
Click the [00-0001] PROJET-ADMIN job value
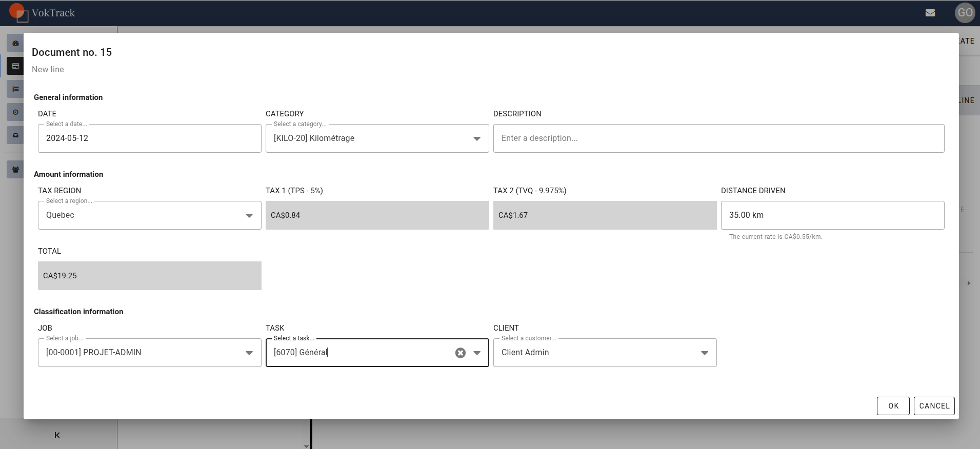coord(94,353)
